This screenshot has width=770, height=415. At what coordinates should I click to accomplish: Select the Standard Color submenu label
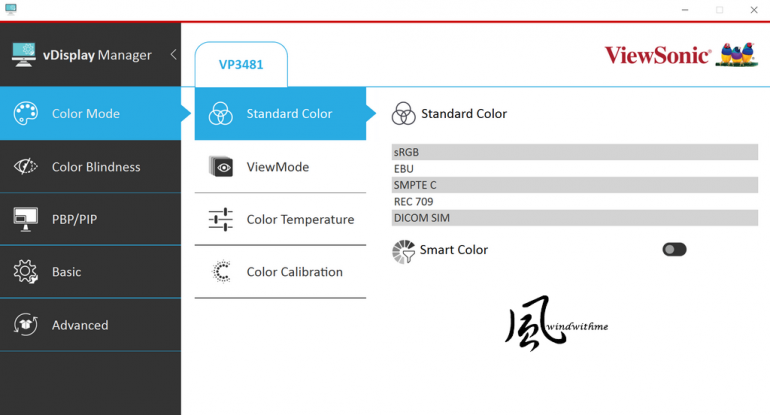[x=289, y=113]
